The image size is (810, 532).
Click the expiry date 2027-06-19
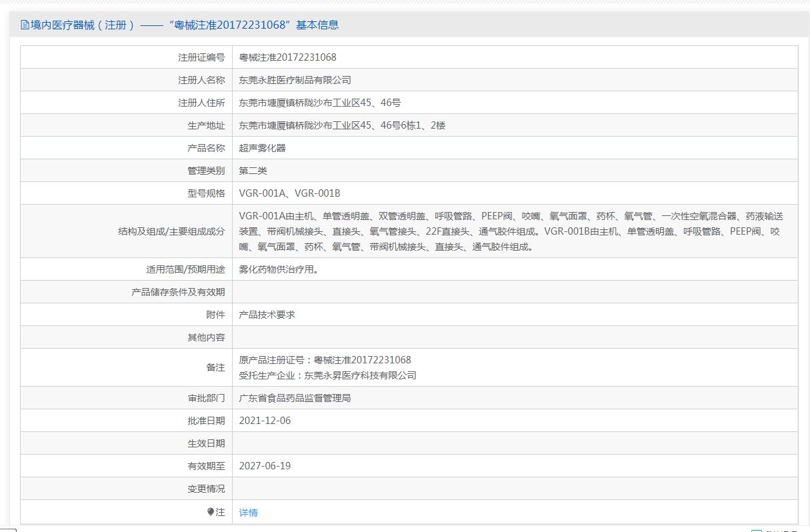[265, 466]
